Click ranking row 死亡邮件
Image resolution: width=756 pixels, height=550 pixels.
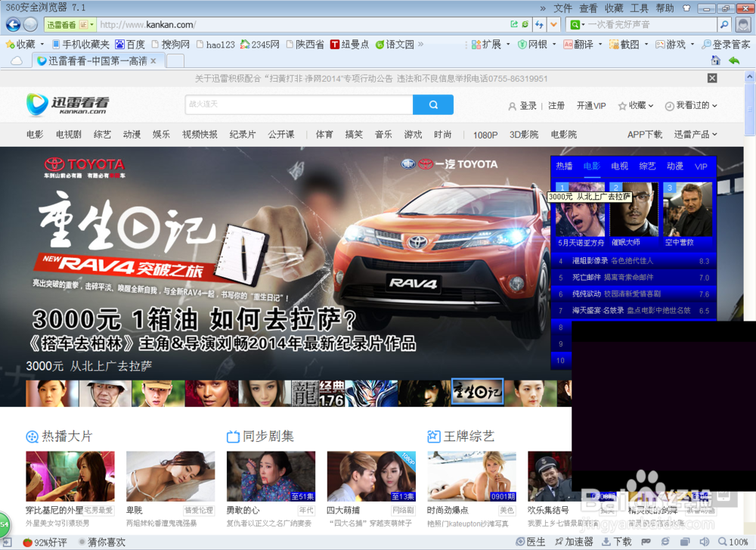click(634, 278)
